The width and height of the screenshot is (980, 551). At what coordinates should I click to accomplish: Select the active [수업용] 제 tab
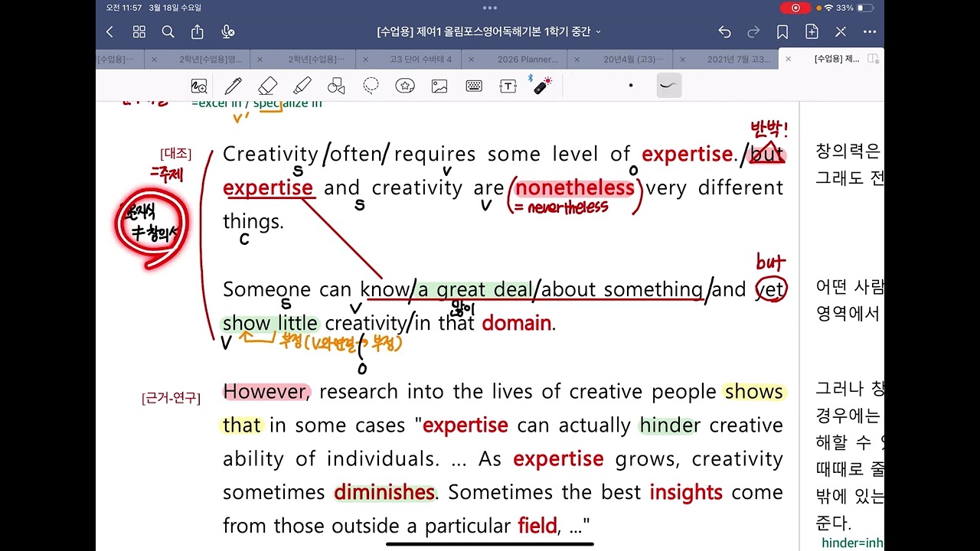pos(837,59)
